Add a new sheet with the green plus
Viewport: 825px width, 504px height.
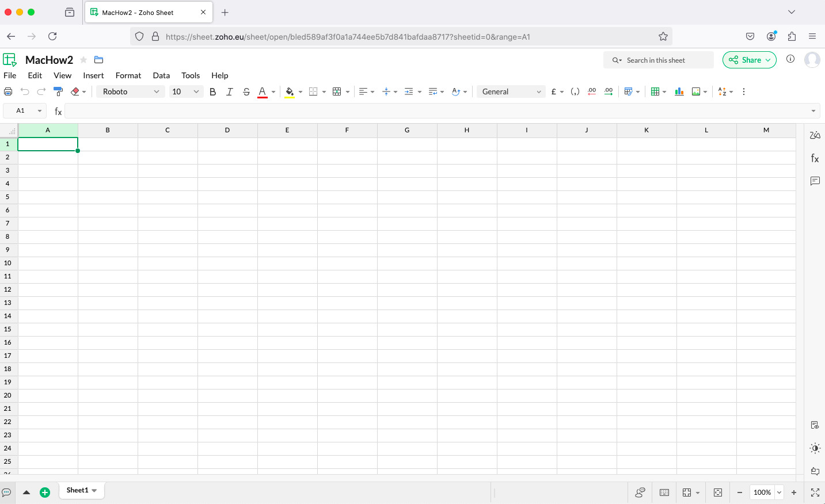[x=45, y=492]
